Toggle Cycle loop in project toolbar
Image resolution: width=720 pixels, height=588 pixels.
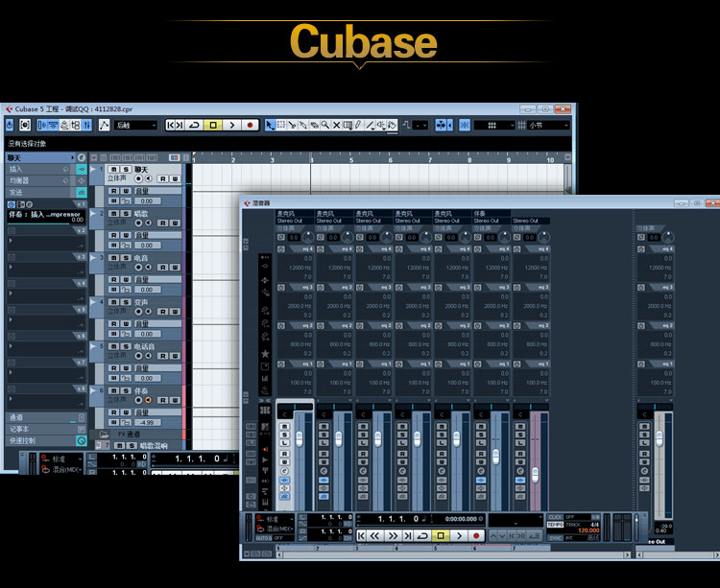[x=195, y=125]
